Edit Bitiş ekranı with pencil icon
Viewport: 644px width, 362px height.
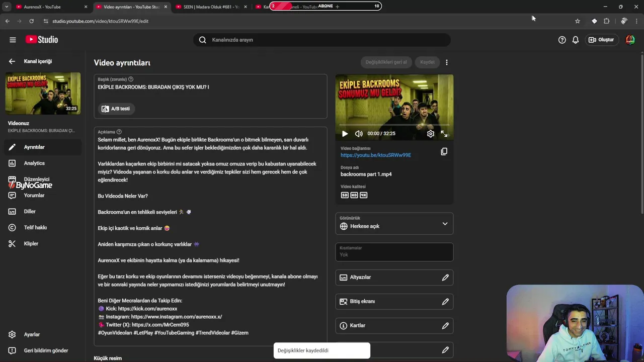(x=445, y=302)
